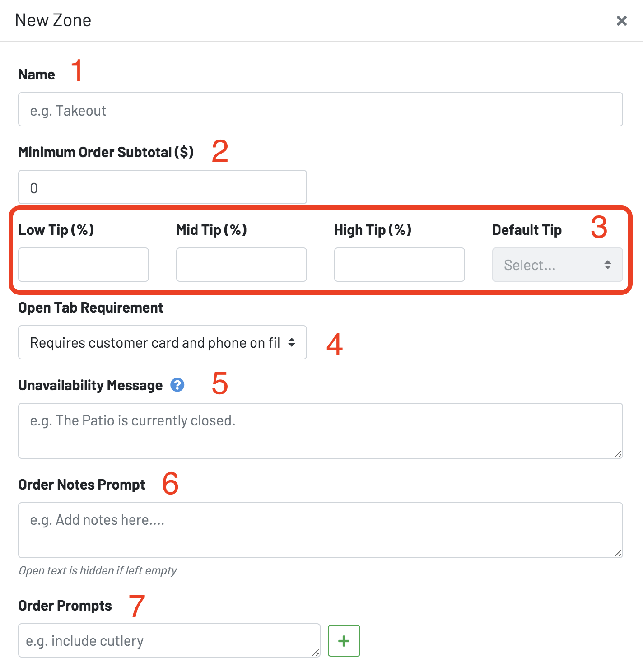Expand the Open Tab Requirement dropdown
Image resolution: width=643 pixels, height=672 pixels.
163,342
